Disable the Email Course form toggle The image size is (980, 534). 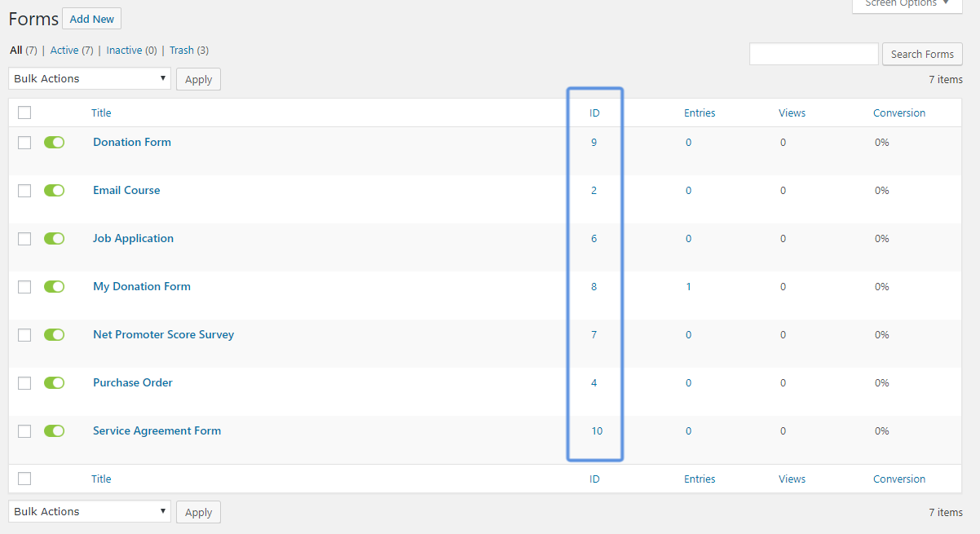pyautogui.click(x=54, y=190)
